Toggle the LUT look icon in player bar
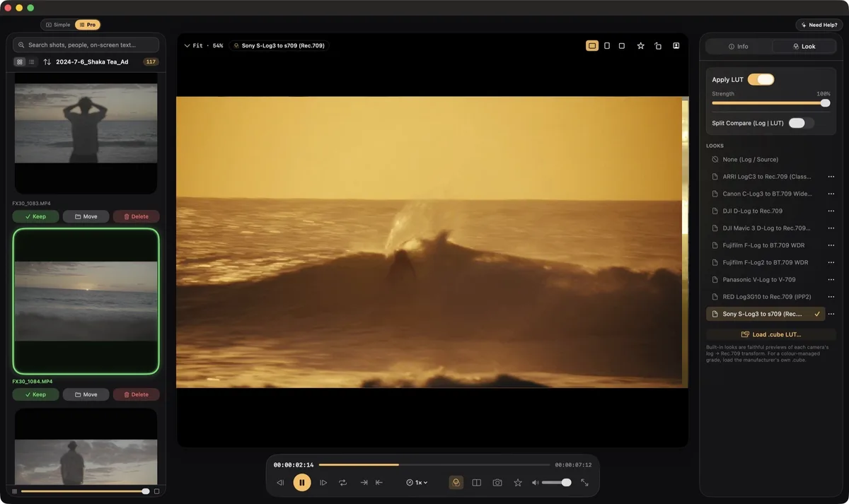This screenshot has height=504, width=849. (x=456, y=483)
